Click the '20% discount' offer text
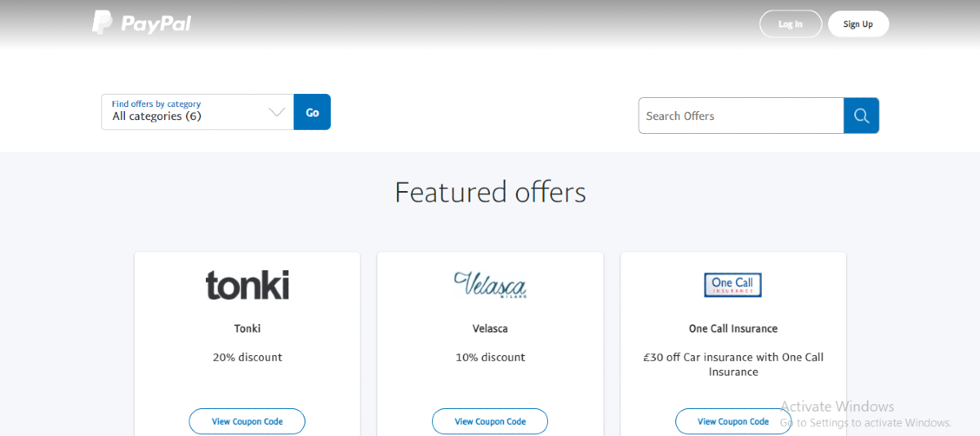This screenshot has width=980, height=436. pyautogui.click(x=247, y=358)
